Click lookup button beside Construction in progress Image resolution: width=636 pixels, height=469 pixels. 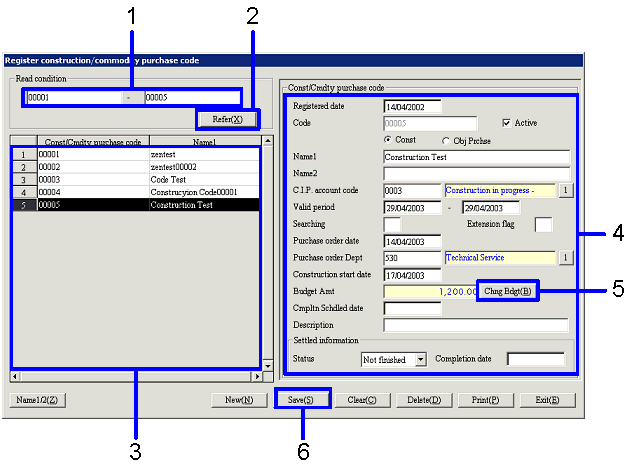564,190
